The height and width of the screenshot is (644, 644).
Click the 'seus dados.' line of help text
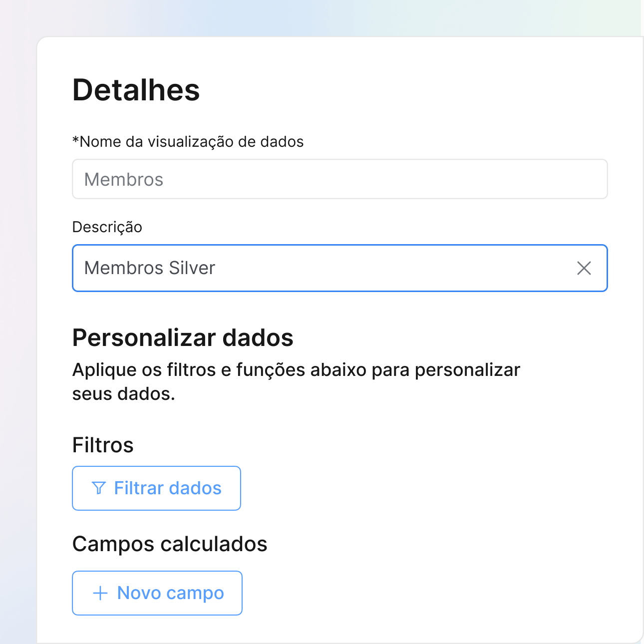124,394
